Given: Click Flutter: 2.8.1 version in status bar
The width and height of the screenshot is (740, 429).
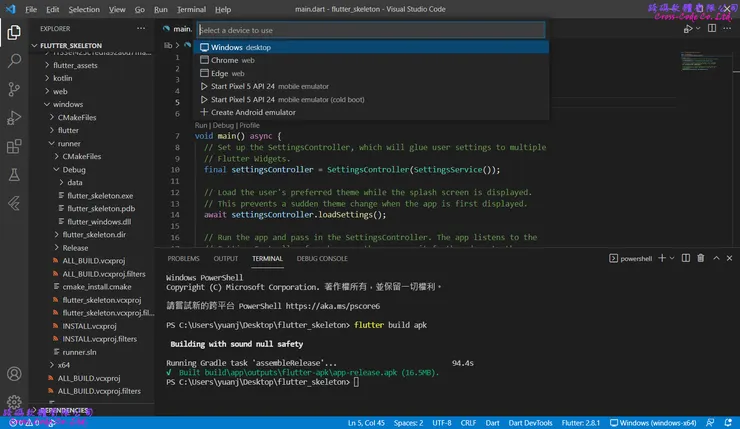Looking at the screenshot, I should [x=580, y=423].
